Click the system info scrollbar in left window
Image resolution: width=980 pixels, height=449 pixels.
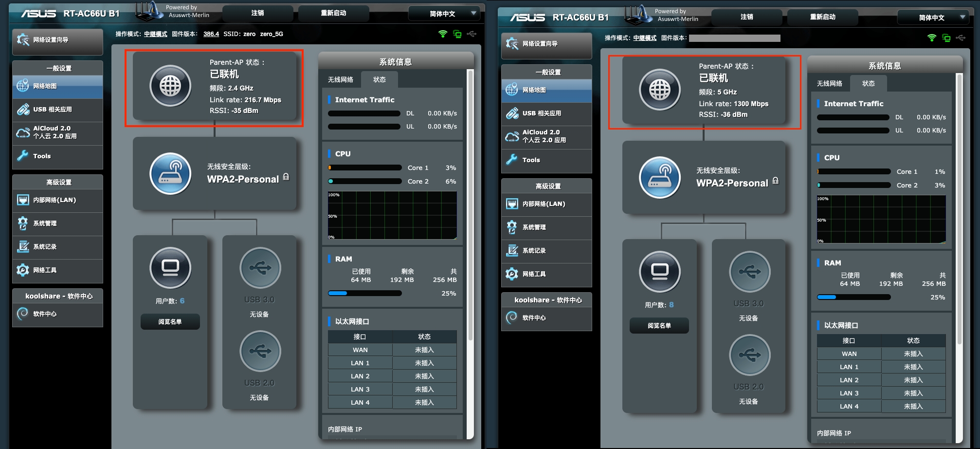(x=470, y=205)
